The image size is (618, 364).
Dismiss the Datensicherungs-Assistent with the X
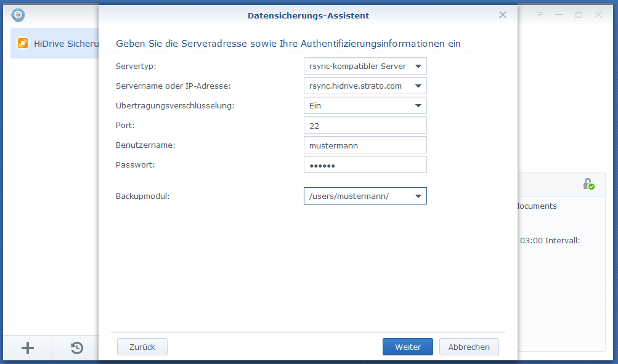pos(502,15)
